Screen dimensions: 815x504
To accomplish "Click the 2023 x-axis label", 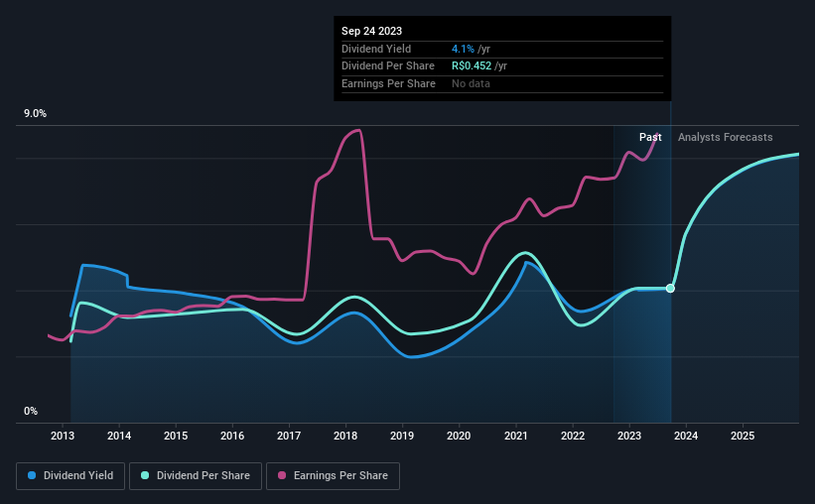I will [x=629, y=436].
